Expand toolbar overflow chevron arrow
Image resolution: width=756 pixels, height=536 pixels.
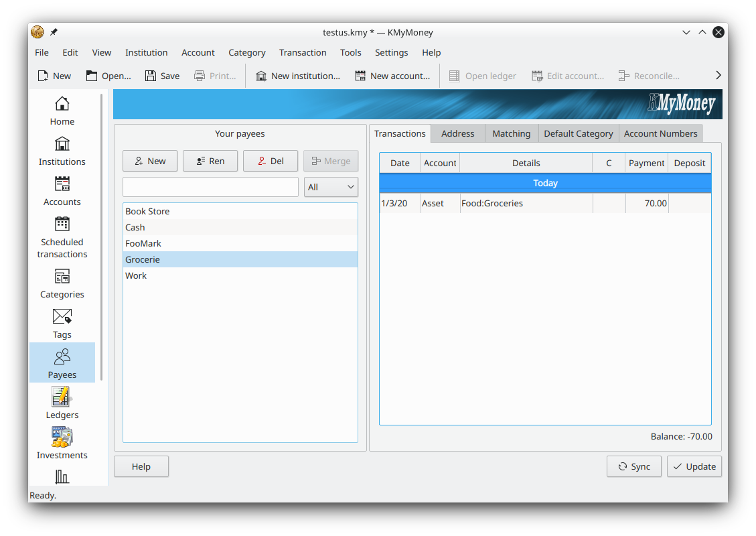point(718,76)
